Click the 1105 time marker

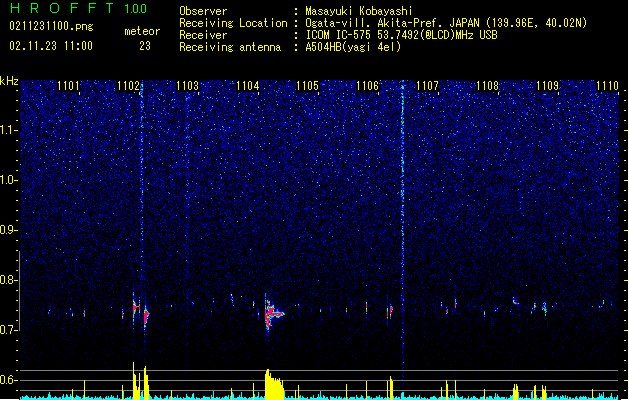308,86
